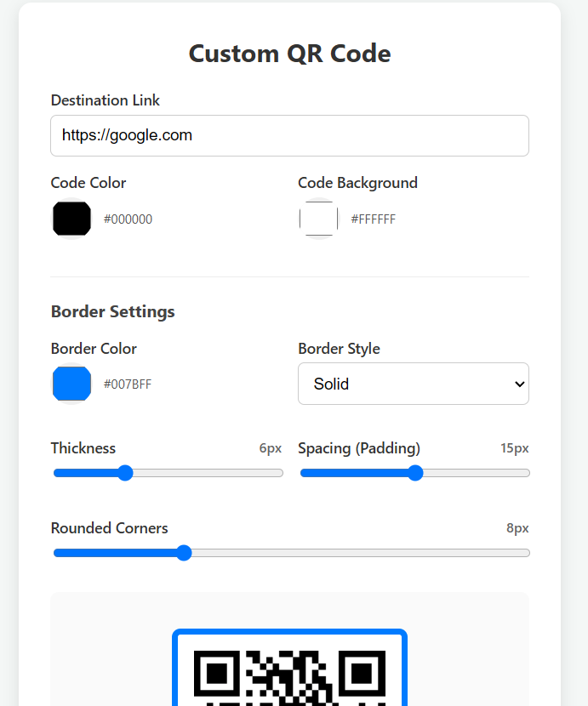Click the Destination Link input field
Screen dimensions: 588x706
[289, 135]
